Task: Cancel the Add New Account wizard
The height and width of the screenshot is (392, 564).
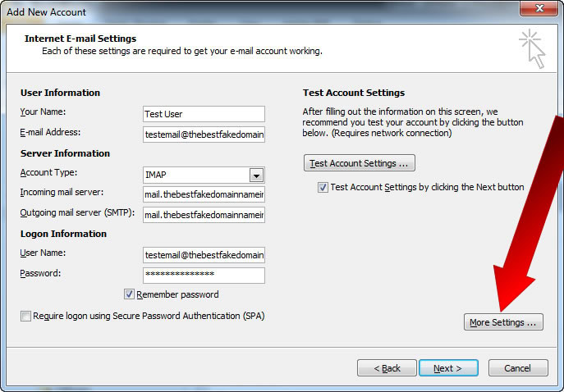Action: (518, 368)
